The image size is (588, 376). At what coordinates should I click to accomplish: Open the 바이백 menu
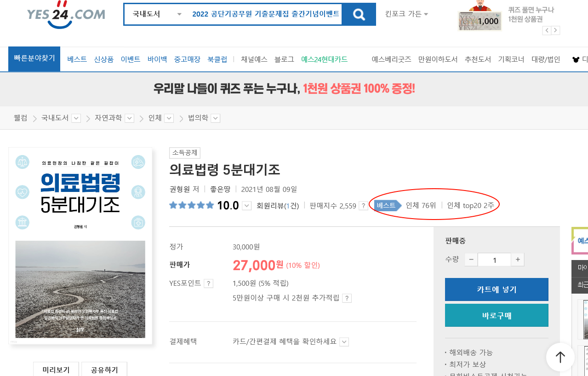click(x=157, y=59)
